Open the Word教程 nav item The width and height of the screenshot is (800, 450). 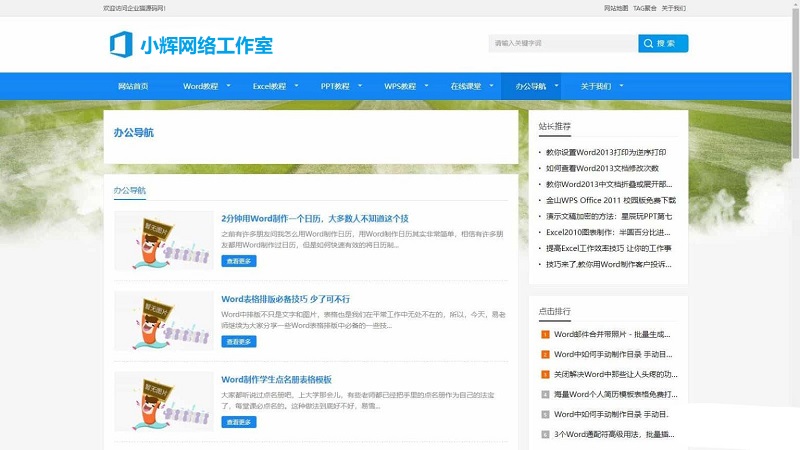pos(201,86)
